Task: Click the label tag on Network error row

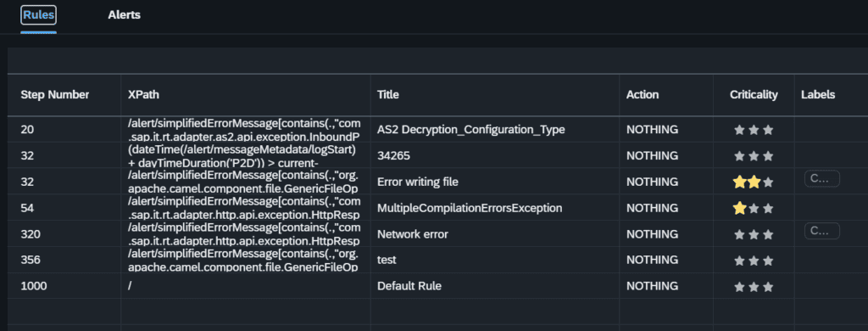Action: pos(822,231)
